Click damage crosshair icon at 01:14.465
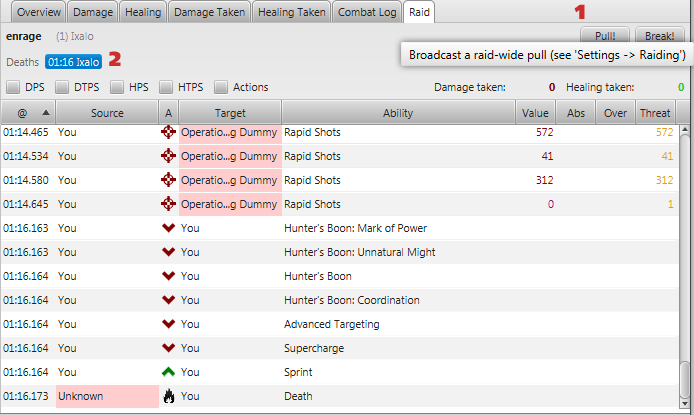This screenshot has height=415, width=694. [168, 132]
